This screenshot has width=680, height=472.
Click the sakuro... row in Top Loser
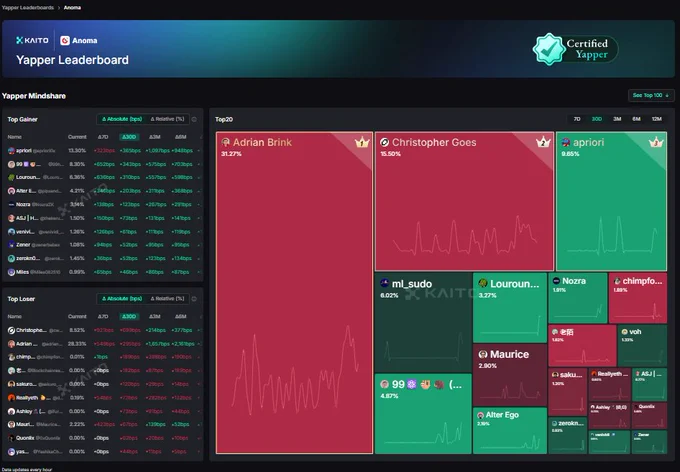[103, 384]
